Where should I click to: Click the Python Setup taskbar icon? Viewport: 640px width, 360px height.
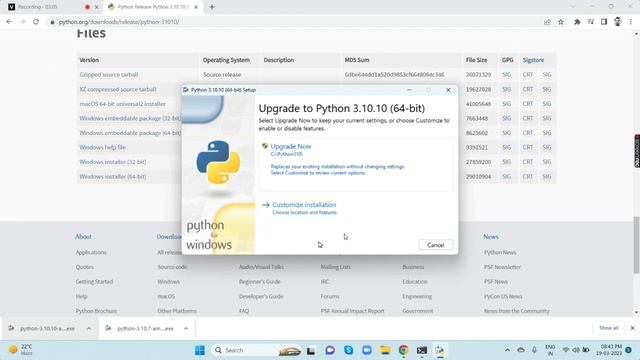pyautogui.click(x=440, y=350)
